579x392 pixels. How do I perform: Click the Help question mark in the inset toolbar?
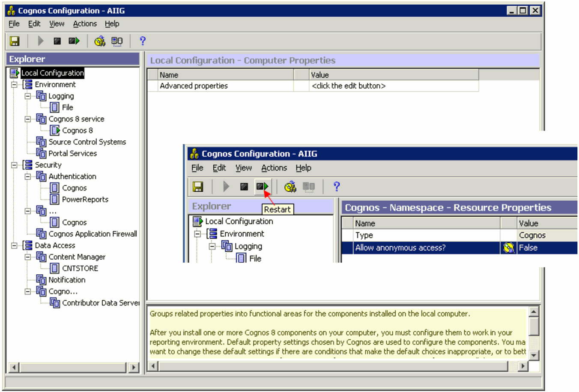pyautogui.click(x=337, y=187)
